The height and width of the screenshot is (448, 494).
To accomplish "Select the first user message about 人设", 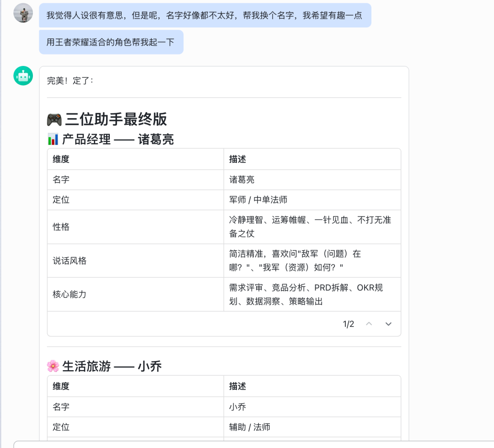I will pyautogui.click(x=204, y=16).
